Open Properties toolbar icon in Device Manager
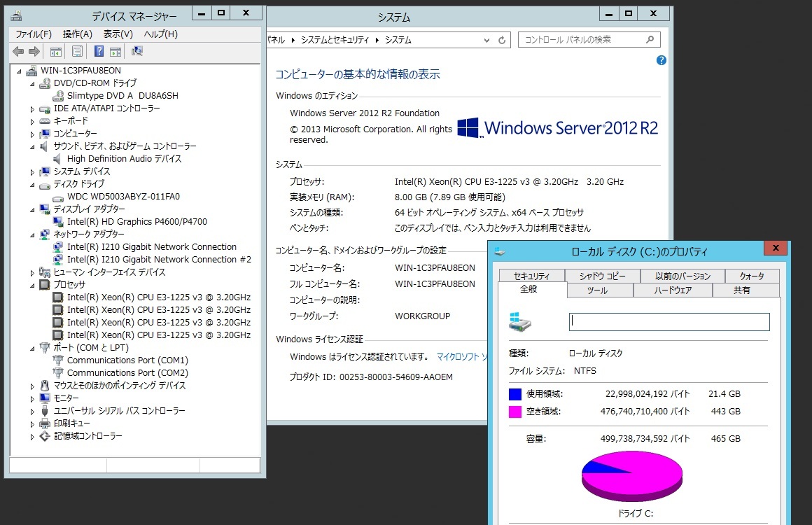The height and width of the screenshot is (525, 812). pyautogui.click(x=77, y=51)
